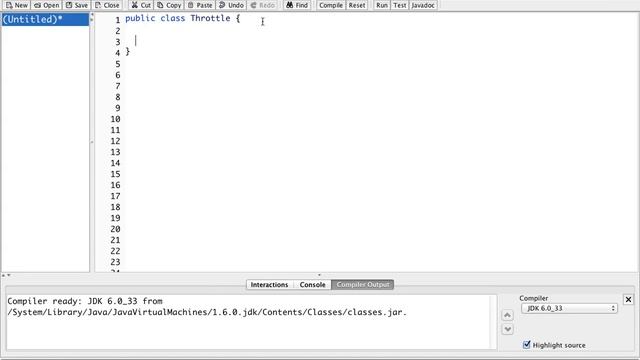Click the word Throttle in code
640x360 pixels.
coord(210,18)
